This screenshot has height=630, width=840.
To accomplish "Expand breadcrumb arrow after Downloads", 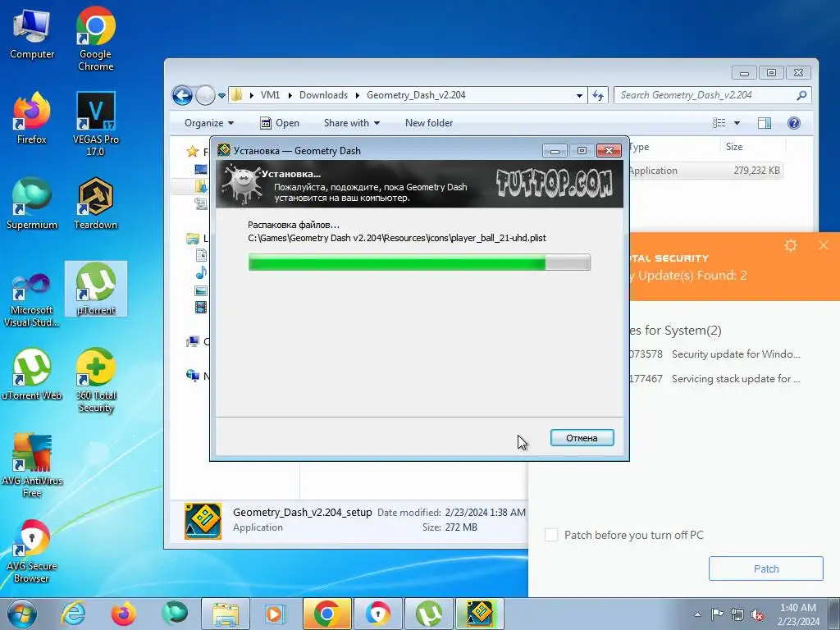I will (x=358, y=95).
